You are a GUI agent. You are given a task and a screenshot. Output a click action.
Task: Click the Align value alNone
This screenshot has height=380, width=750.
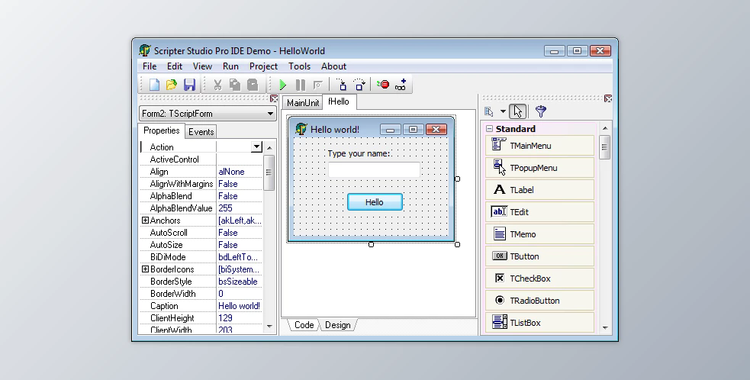pyautogui.click(x=232, y=171)
